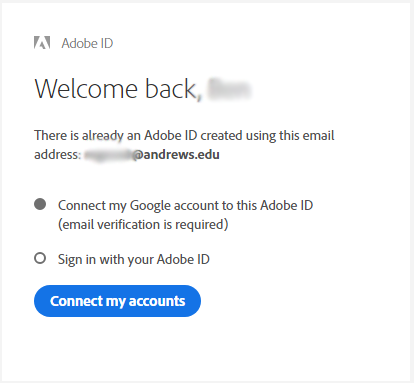Click the Adobe logo icon
Image resolution: width=414 pixels, height=383 pixels.
(42, 43)
